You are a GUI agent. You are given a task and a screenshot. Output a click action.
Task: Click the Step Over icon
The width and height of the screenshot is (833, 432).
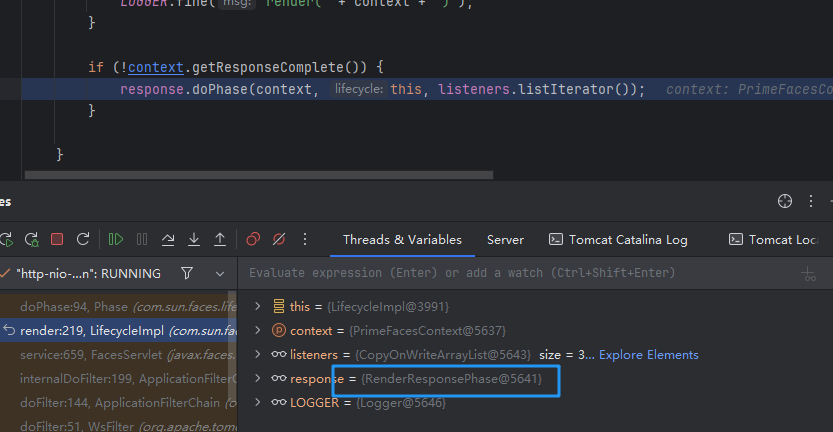pos(168,240)
